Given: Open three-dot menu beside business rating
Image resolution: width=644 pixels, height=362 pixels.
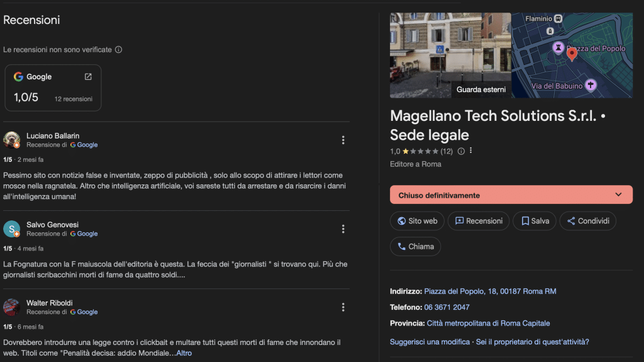Looking at the screenshot, I should tap(470, 150).
